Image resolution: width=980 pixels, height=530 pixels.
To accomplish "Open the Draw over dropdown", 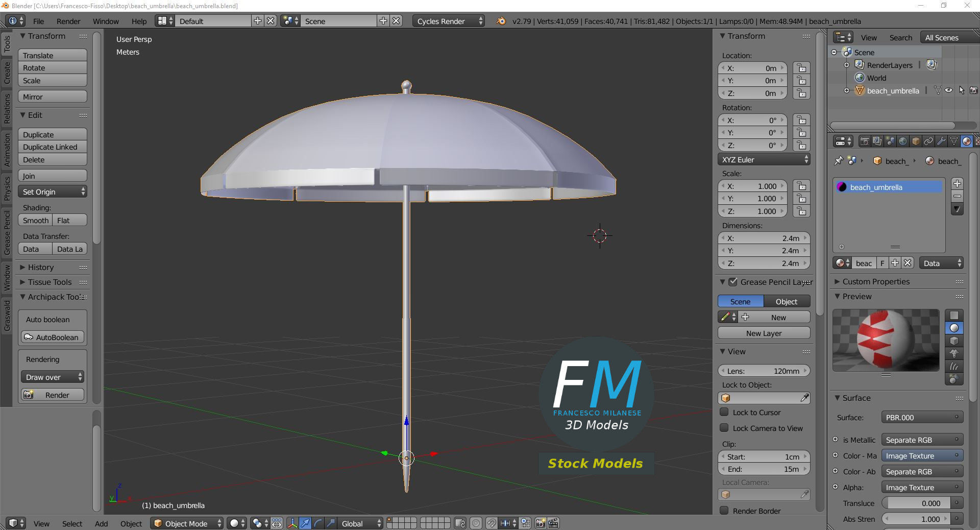I will (x=53, y=377).
